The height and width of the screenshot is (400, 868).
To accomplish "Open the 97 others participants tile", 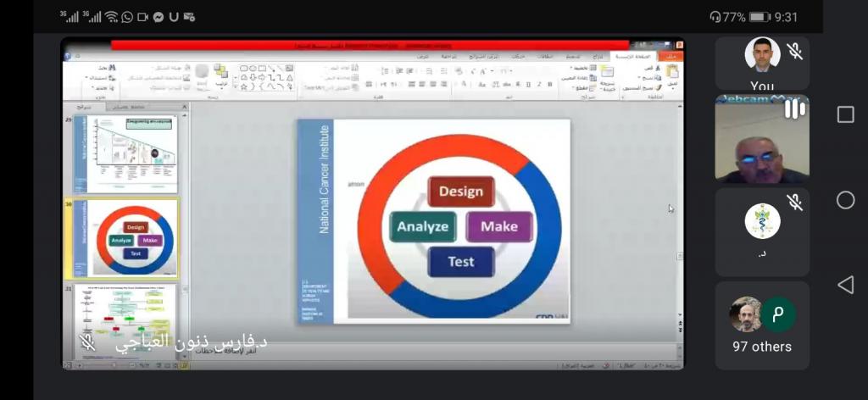I will tap(762, 326).
